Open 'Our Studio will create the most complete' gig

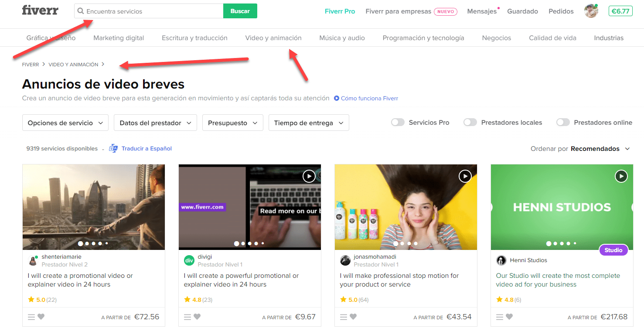pos(558,280)
